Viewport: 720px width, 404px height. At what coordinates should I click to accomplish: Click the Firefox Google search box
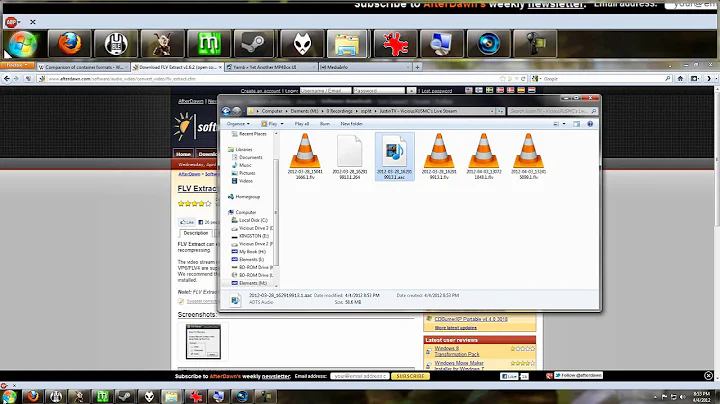click(x=603, y=79)
